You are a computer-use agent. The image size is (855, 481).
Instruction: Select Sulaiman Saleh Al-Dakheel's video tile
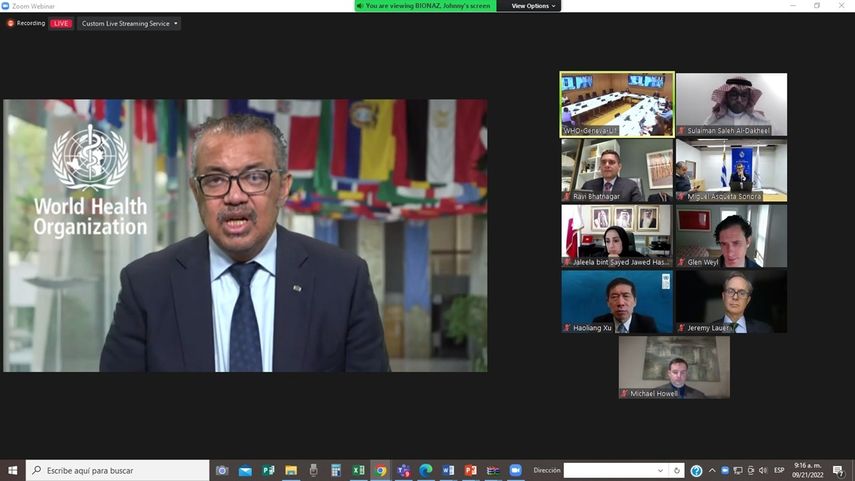click(731, 104)
